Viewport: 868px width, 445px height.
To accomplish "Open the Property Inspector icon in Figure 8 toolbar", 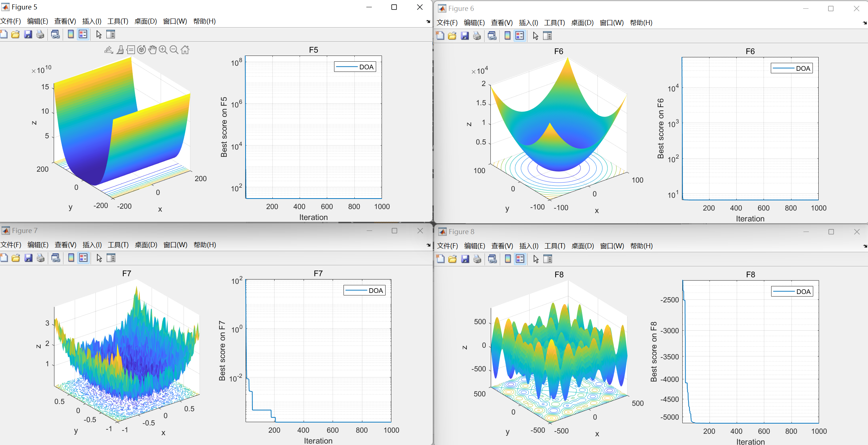I will [x=548, y=259].
